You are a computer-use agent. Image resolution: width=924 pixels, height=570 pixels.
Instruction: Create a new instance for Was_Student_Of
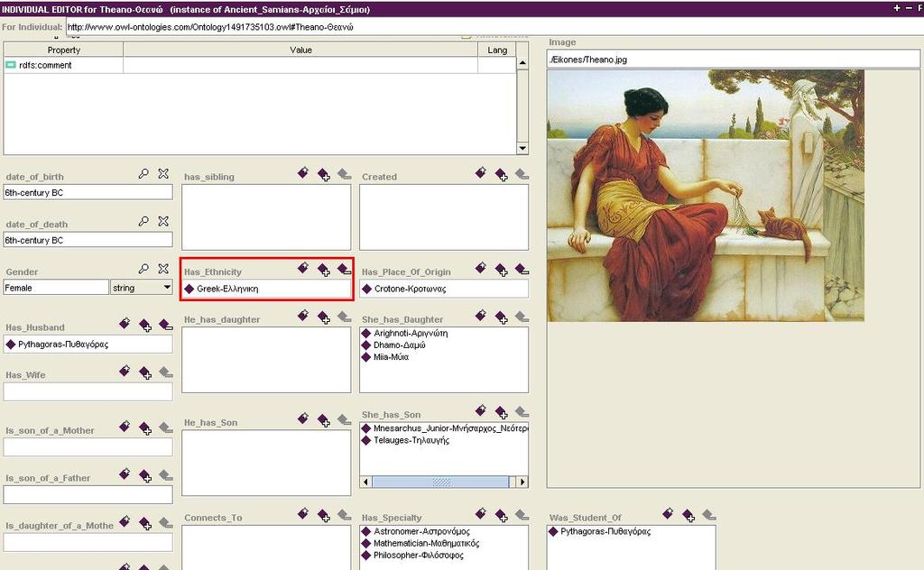point(668,514)
